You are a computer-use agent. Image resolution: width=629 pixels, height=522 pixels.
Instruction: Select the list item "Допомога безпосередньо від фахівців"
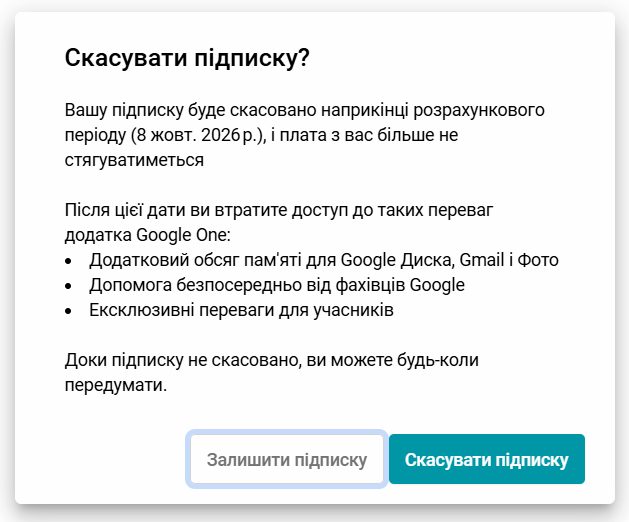coord(276,285)
